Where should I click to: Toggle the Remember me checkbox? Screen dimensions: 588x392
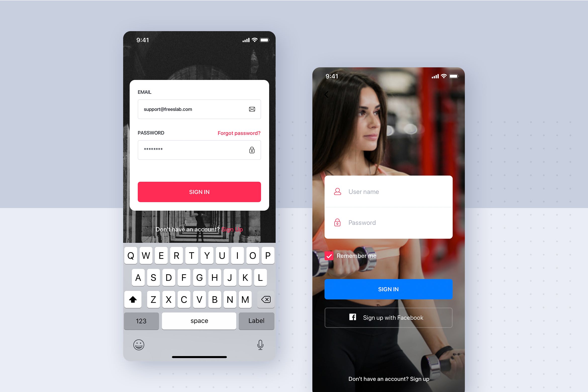[x=330, y=256]
